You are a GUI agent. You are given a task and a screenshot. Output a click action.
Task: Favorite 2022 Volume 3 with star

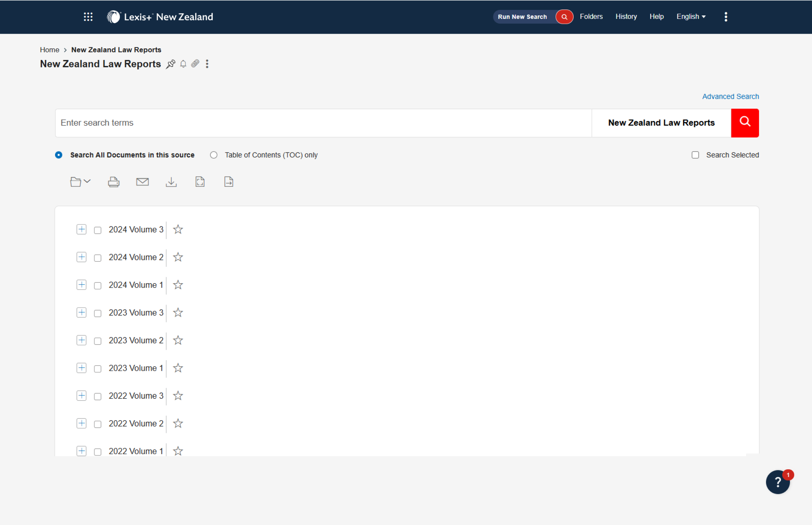click(178, 396)
